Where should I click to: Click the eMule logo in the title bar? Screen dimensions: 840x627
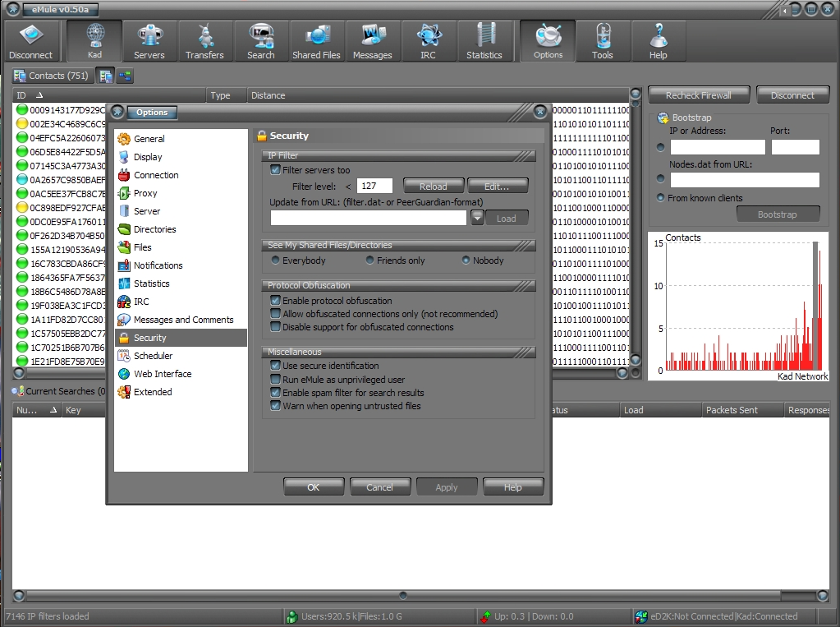tap(12, 9)
